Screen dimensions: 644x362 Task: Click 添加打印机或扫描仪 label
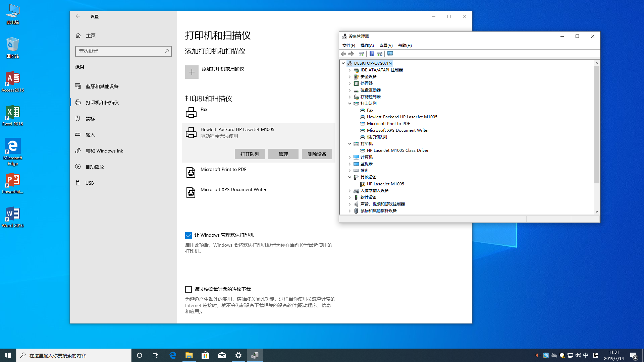point(223,69)
